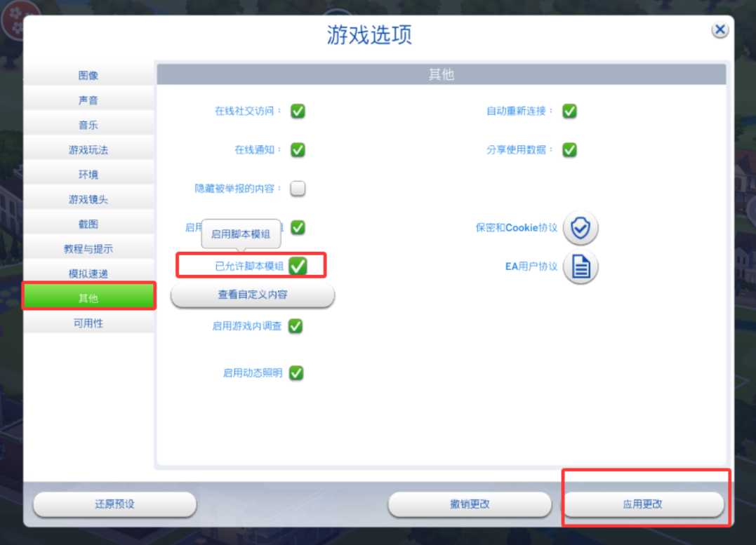This screenshot has width=756, height=545.
Task: Go to the 可用性 tab
Action: (88, 323)
